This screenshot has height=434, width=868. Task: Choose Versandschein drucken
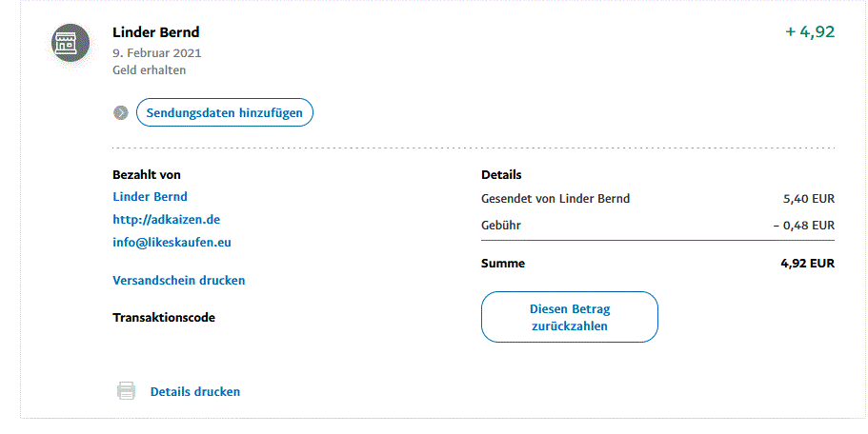(179, 281)
